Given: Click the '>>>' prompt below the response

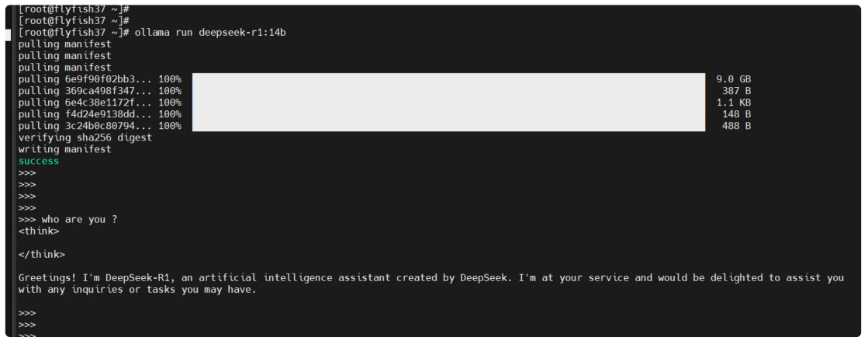Looking at the screenshot, I should pos(27,313).
